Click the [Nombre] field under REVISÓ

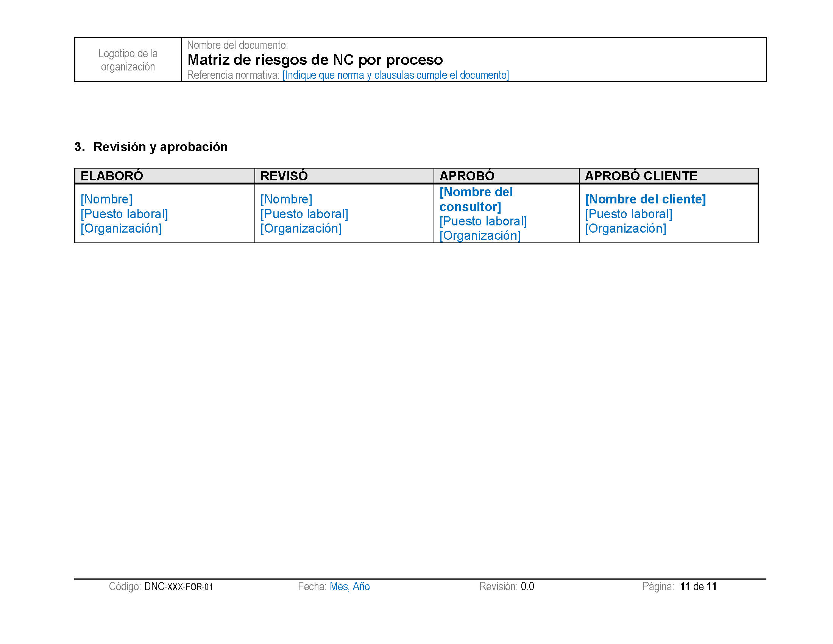[x=286, y=199]
